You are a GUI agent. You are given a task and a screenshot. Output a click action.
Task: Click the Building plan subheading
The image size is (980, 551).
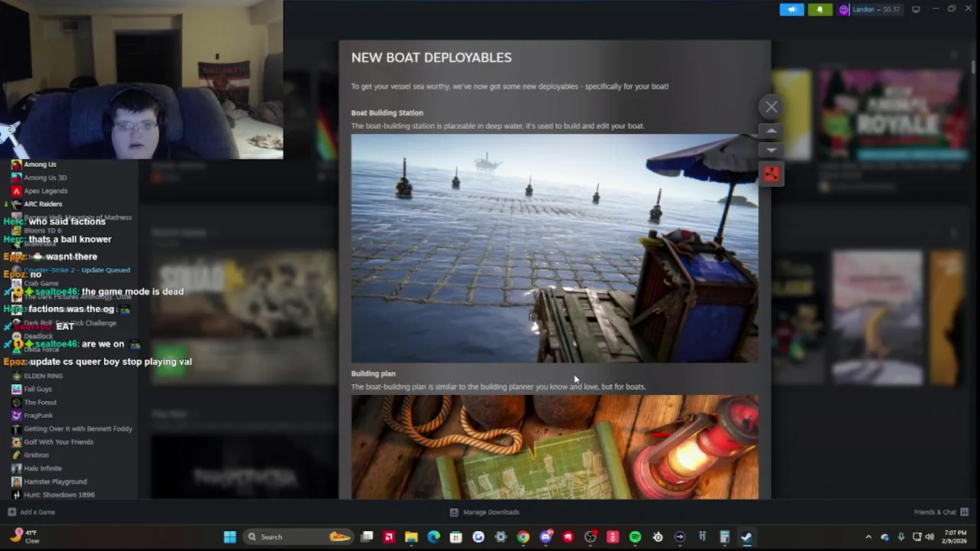[x=373, y=373]
